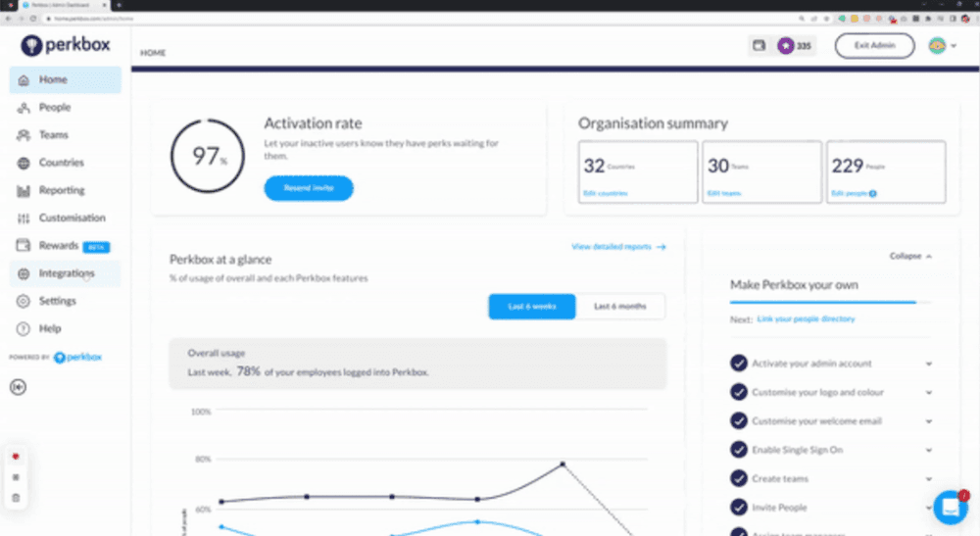Toggle the Invite People checkmark
The width and height of the screenshot is (980, 536).
point(739,507)
